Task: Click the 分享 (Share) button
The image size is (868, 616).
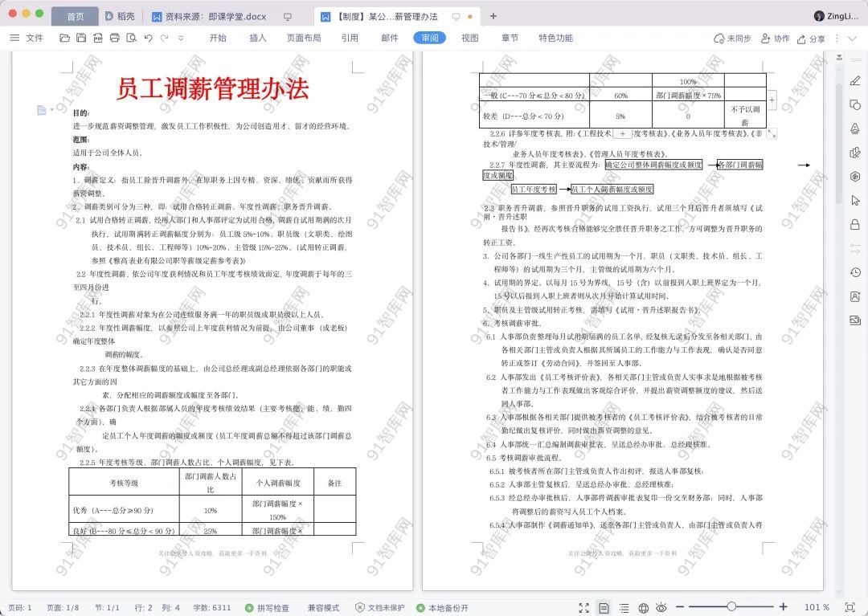Action: [x=809, y=38]
